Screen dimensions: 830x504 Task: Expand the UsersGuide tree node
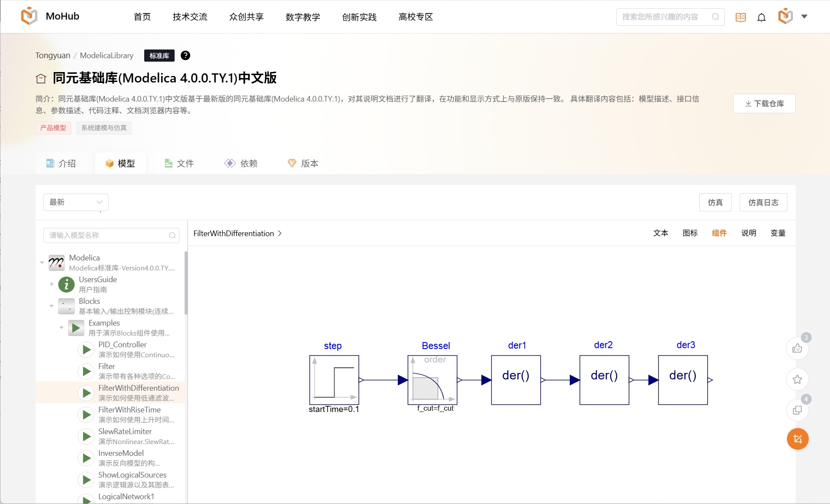coord(51,284)
